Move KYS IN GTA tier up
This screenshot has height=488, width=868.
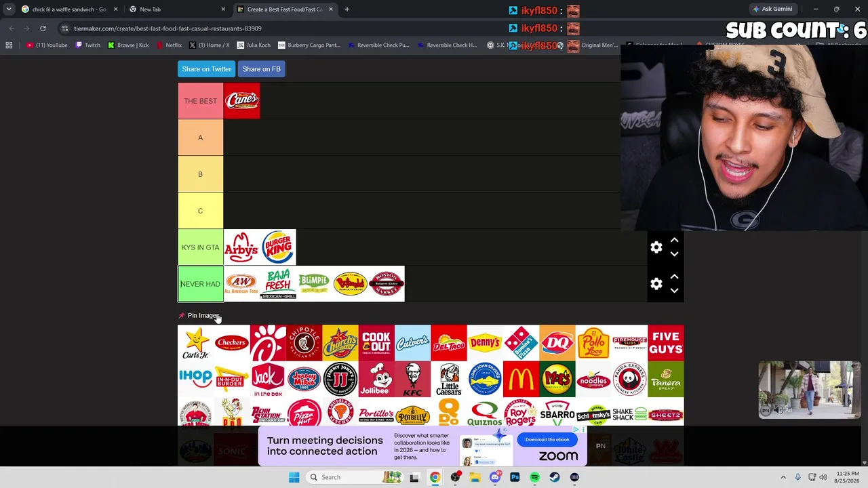click(674, 240)
